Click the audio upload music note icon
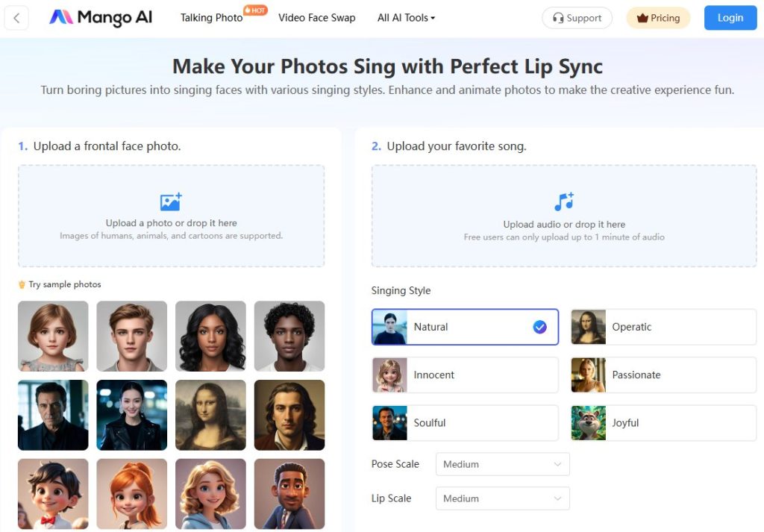This screenshot has width=764, height=532. 564,201
